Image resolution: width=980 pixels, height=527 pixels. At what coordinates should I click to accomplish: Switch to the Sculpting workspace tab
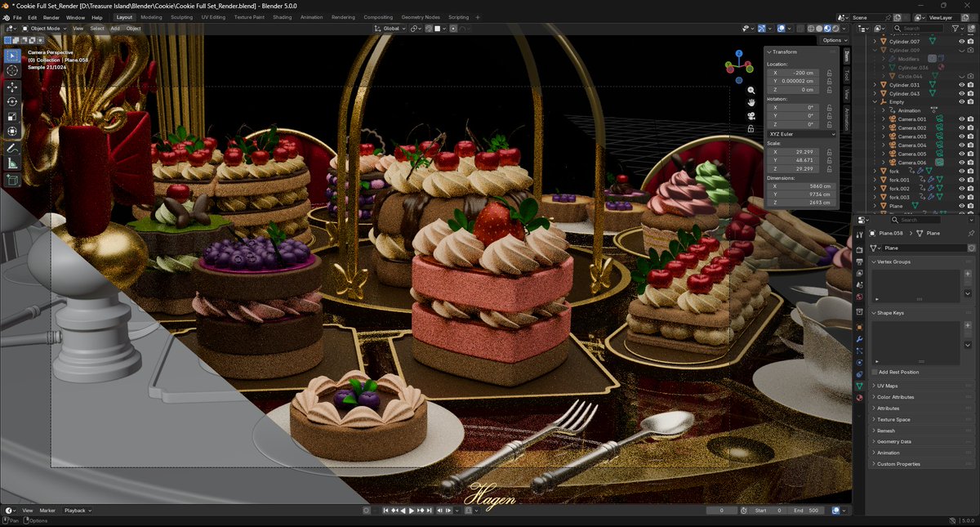pyautogui.click(x=183, y=17)
